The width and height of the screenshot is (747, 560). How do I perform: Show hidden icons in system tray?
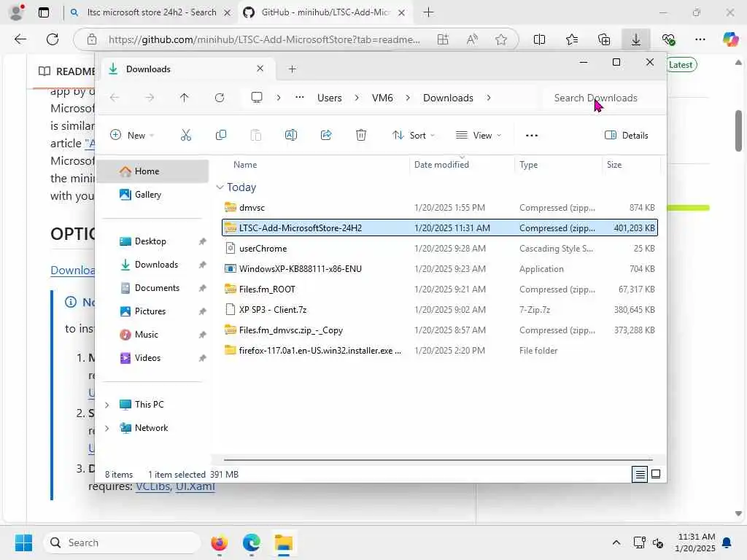click(x=616, y=542)
